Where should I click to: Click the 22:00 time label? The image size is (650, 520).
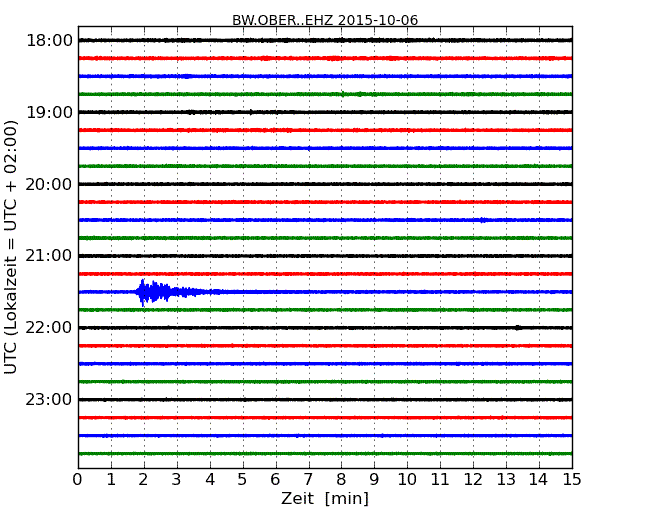[x=49, y=328]
